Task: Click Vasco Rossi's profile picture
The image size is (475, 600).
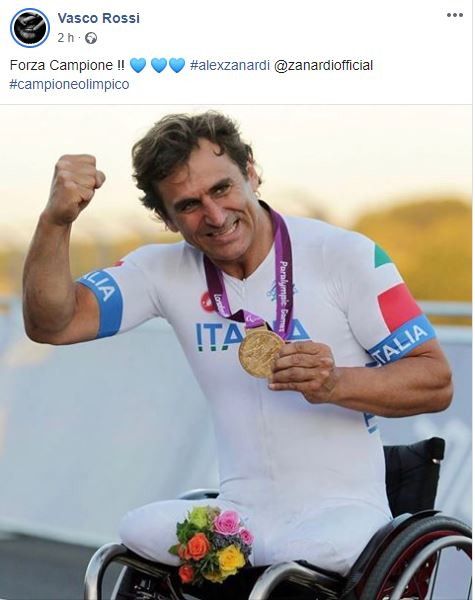Action: pyautogui.click(x=30, y=28)
